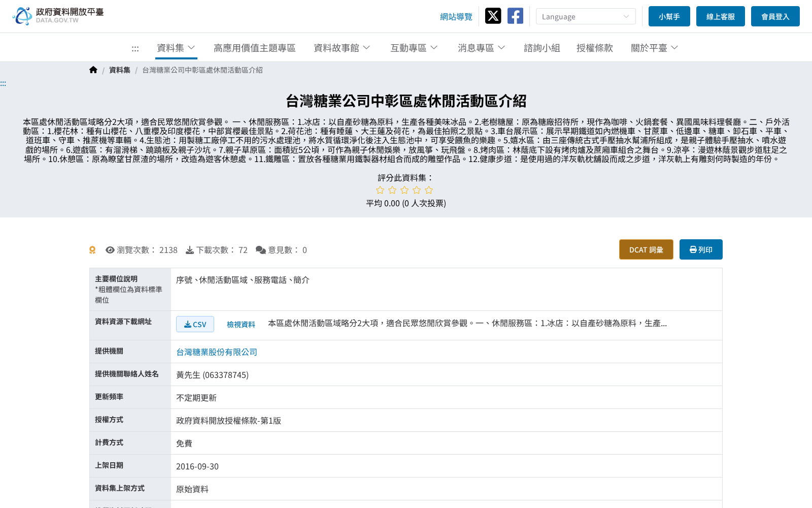Open 授權條款 menu item
Viewport: 812px width, 508px height.
click(x=594, y=48)
